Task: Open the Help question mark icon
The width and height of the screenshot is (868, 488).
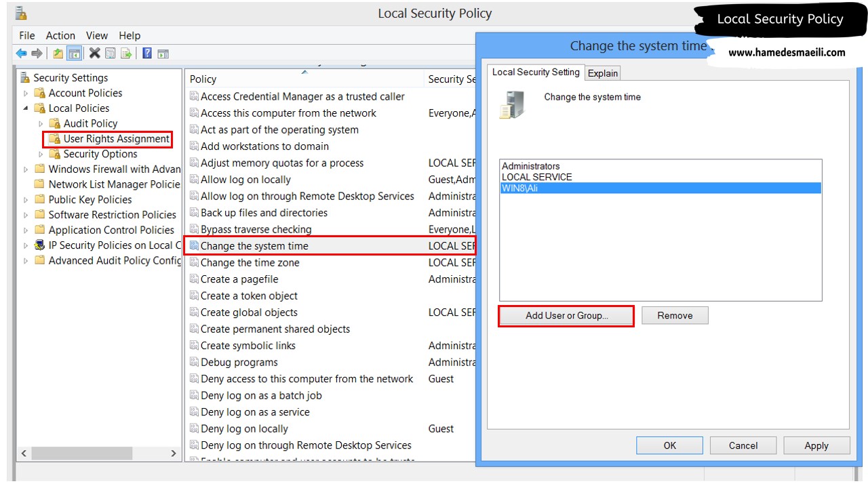Action: coord(147,54)
